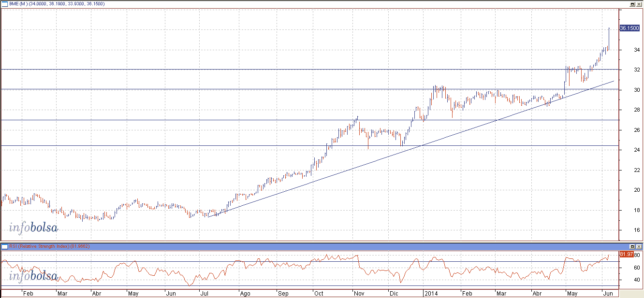This screenshot has width=644, height=298.
Task: Click the 34 price axis label
Action: tap(637, 50)
